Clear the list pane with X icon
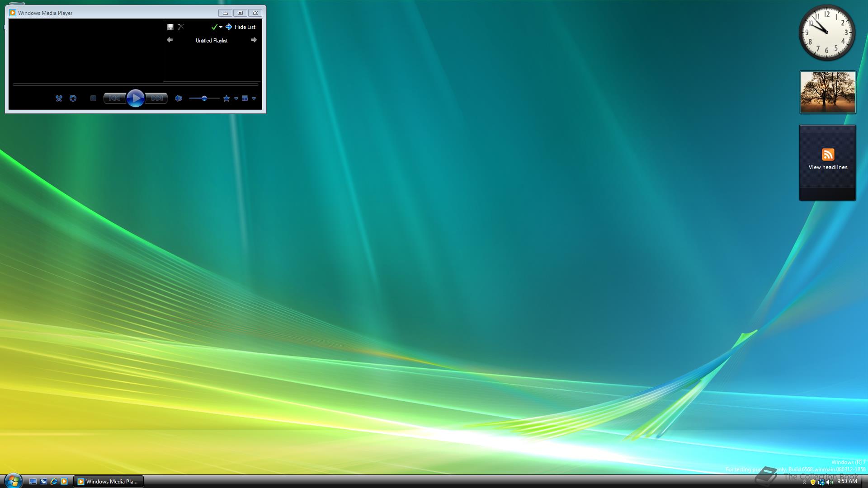The height and width of the screenshot is (488, 868). click(181, 27)
